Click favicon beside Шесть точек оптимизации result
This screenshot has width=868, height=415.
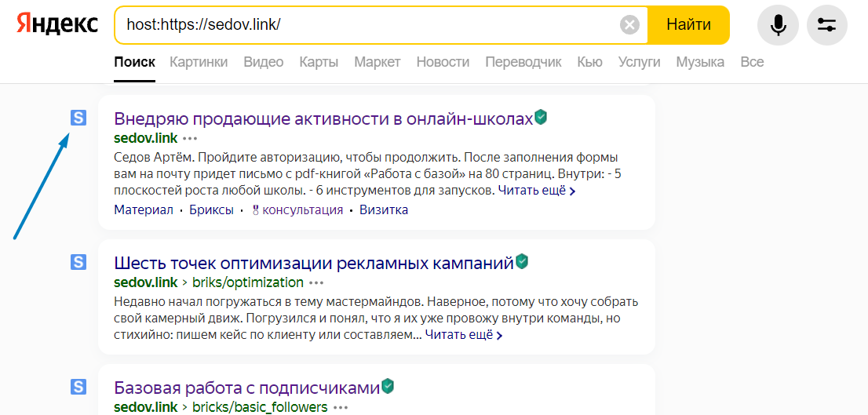pyautogui.click(x=78, y=262)
